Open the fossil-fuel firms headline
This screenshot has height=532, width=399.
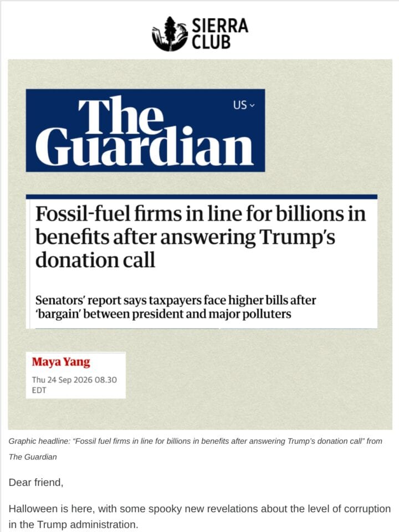[x=201, y=237]
